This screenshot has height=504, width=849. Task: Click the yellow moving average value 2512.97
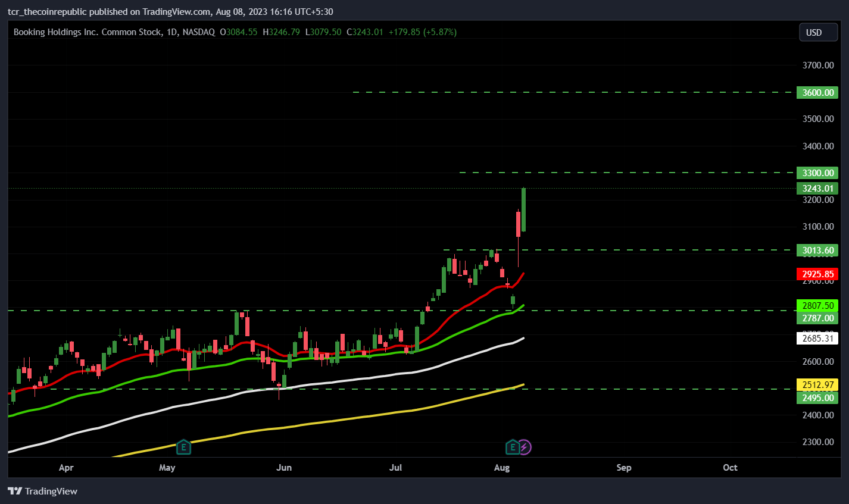tap(817, 385)
